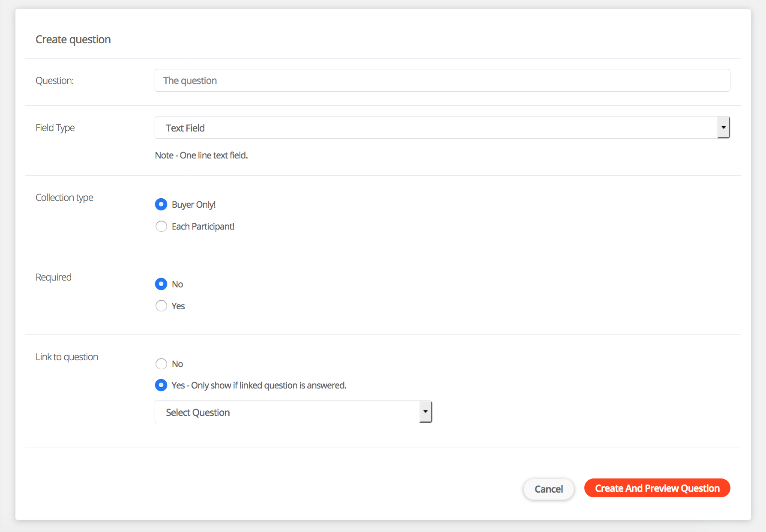Mark the question as Required: Yes
Image resolution: width=766 pixels, height=532 pixels.
click(161, 306)
